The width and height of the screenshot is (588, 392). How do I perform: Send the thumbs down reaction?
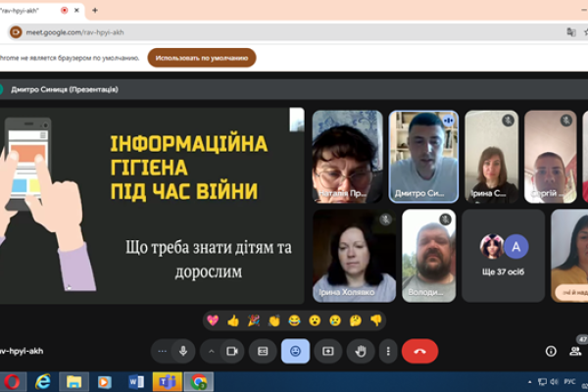[x=376, y=320]
